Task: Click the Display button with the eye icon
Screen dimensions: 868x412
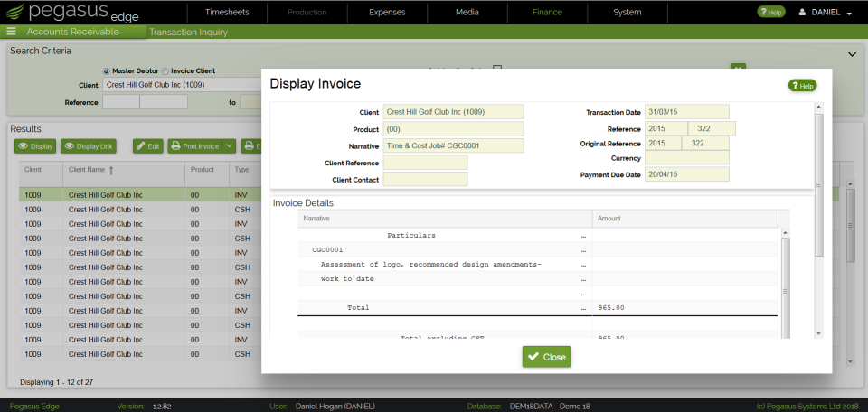Action: tap(35, 146)
